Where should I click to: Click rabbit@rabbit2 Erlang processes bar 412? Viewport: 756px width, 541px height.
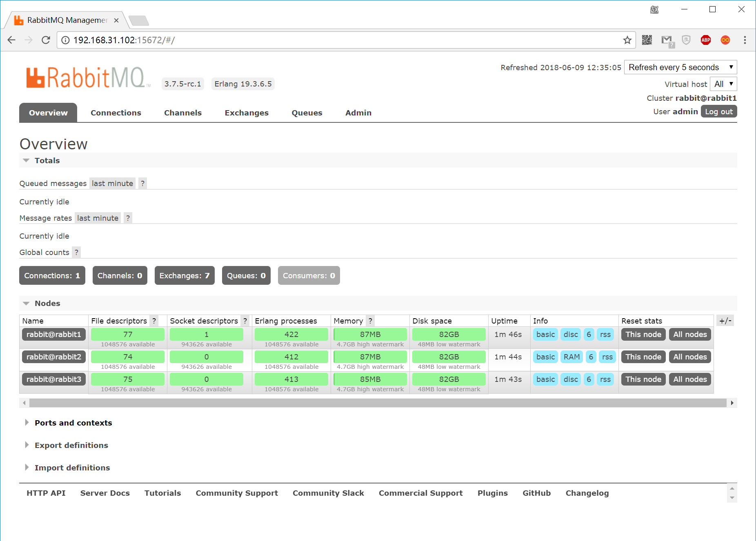click(291, 357)
